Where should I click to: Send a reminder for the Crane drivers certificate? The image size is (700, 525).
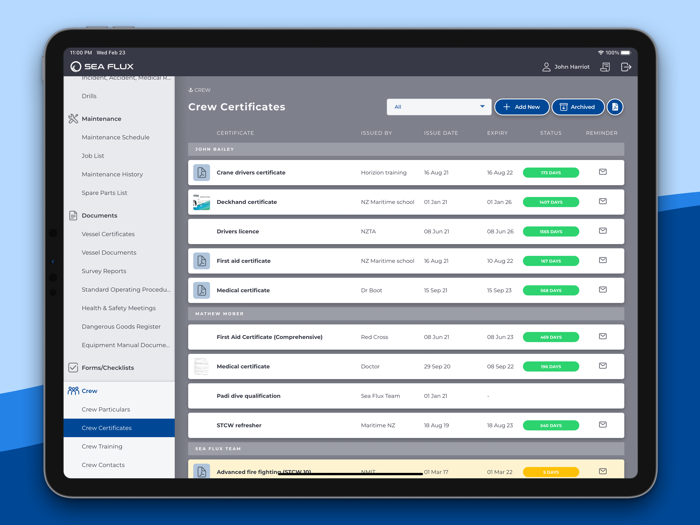(603, 172)
